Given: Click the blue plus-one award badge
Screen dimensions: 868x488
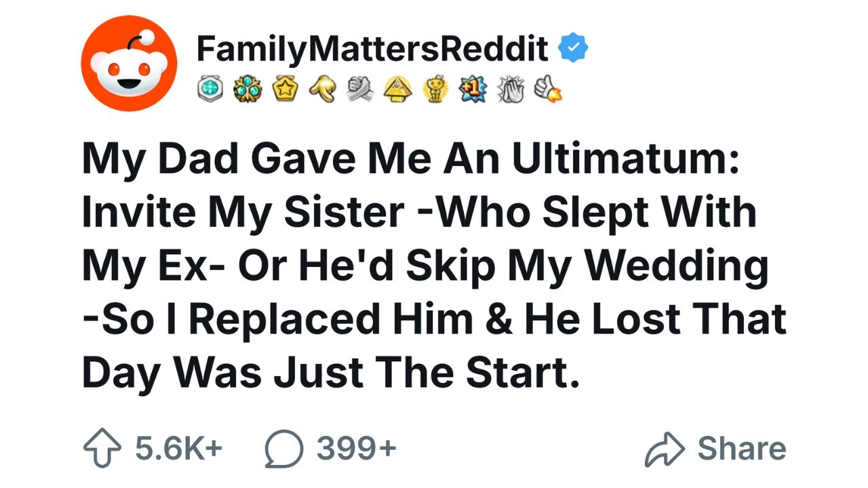Looking at the screenshot, I should point(473,89).
